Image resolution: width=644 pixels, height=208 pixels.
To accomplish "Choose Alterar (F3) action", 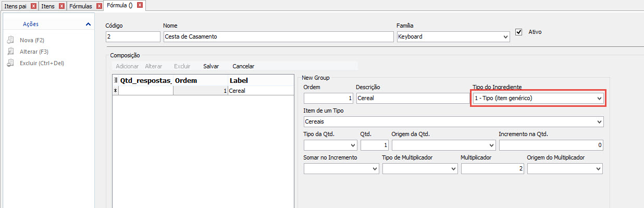I will coord(34,52).
